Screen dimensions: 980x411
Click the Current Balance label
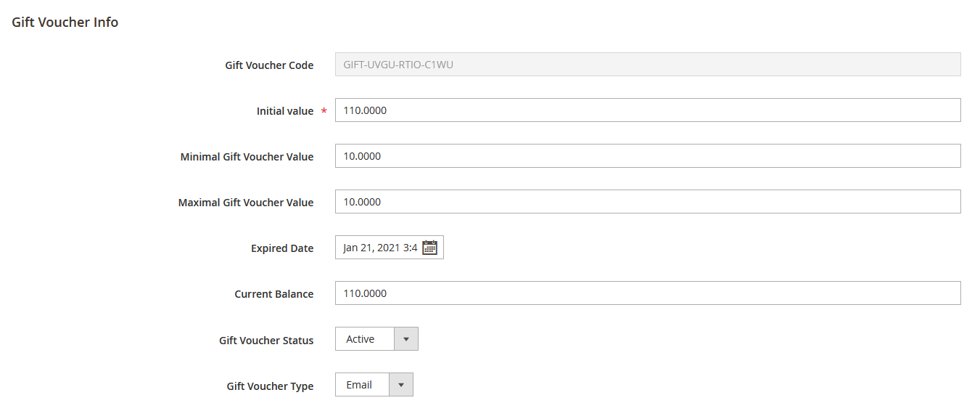tap(273, 294)
